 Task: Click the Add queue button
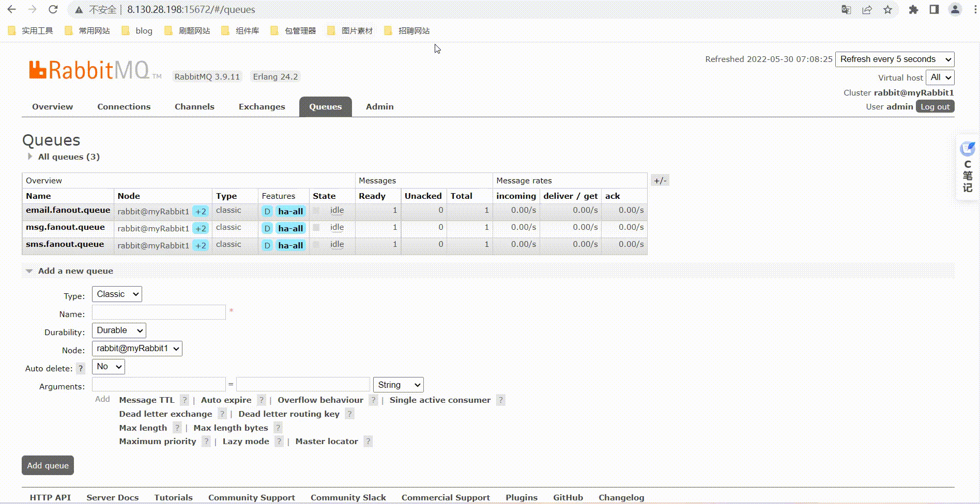click(48, 465)
